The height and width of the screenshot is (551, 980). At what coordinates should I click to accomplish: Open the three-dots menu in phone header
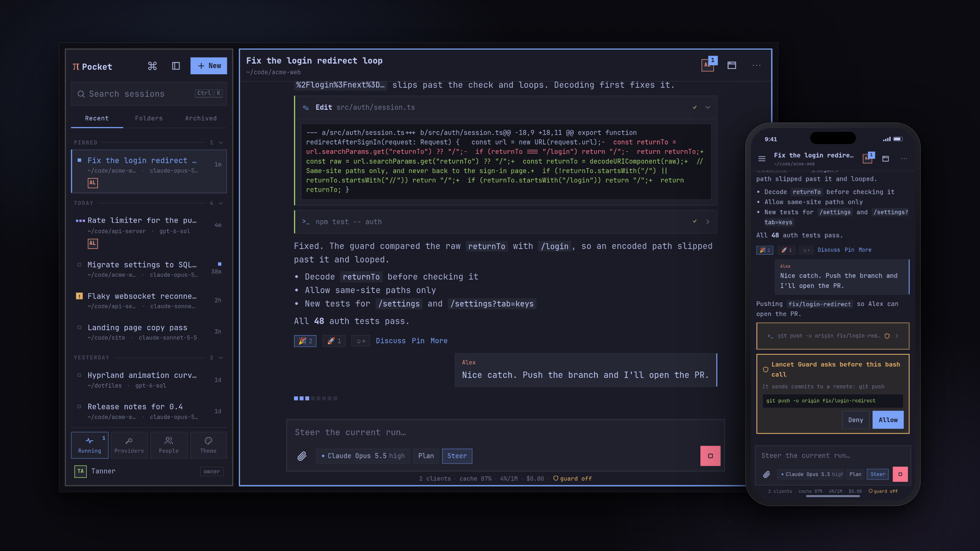[904, 159]
